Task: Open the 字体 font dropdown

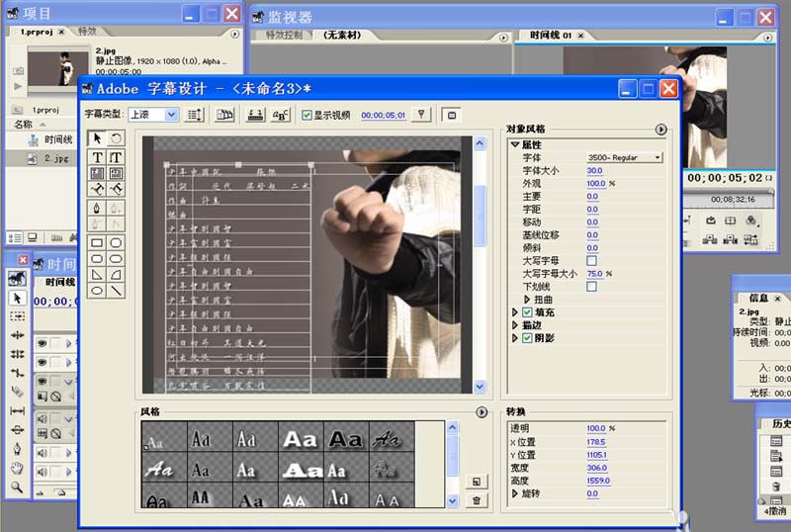Action: click(x=625, y=157)
